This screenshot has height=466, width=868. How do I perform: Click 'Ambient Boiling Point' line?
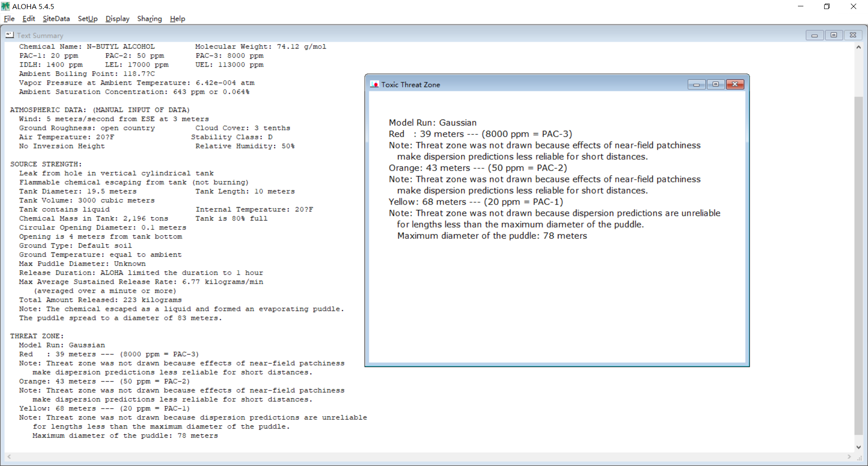87,74
